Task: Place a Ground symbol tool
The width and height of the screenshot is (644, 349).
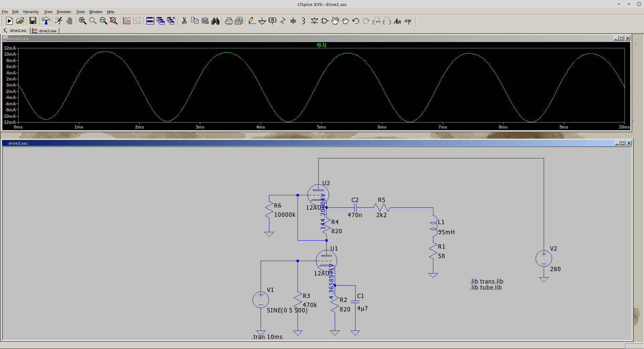Action: pos(262,21)
